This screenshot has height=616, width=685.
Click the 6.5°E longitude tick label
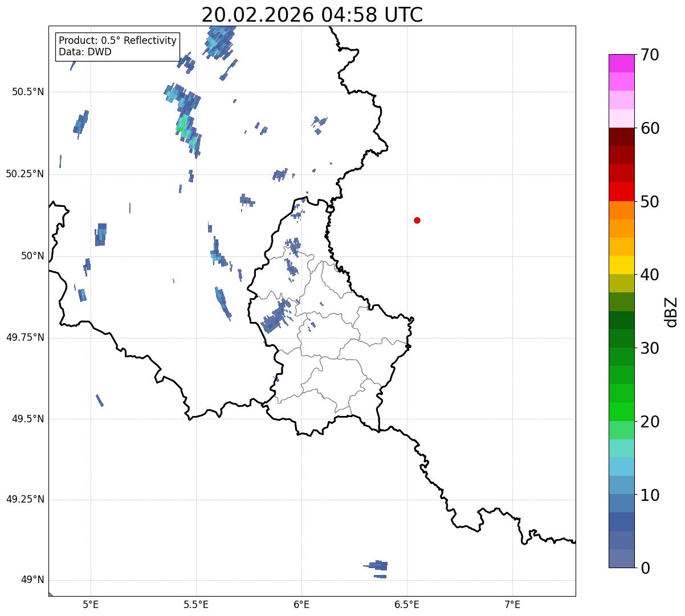tap(407, 603)
